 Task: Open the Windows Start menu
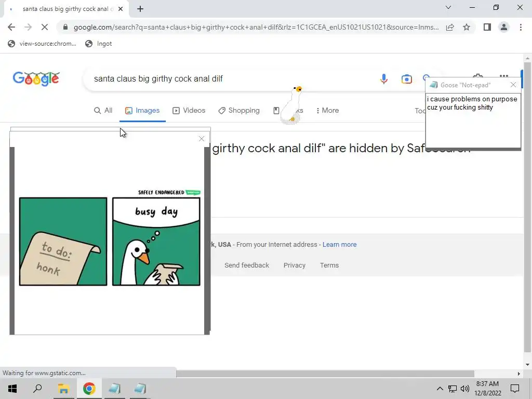pos(12,389)
